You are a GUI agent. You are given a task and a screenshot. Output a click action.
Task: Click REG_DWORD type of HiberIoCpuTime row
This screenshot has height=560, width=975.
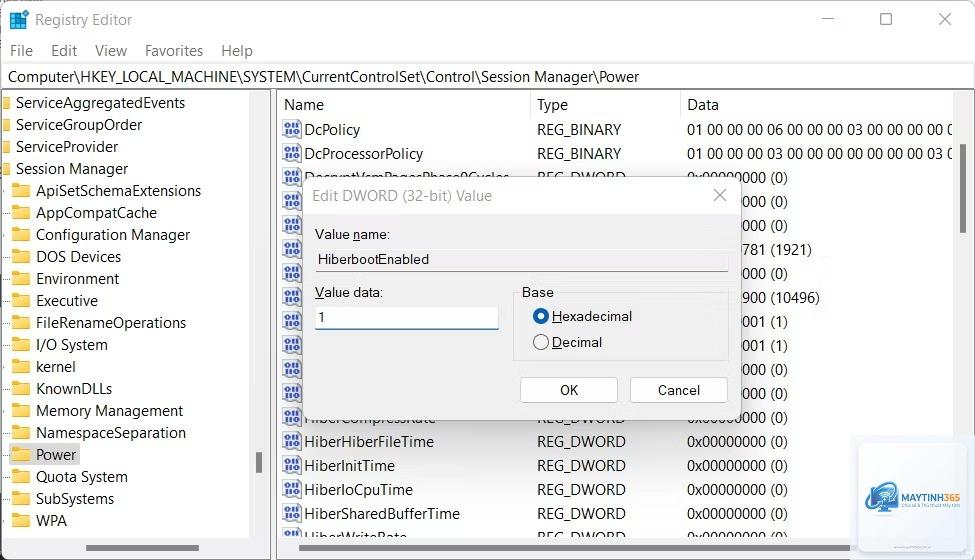pos(581,489)
